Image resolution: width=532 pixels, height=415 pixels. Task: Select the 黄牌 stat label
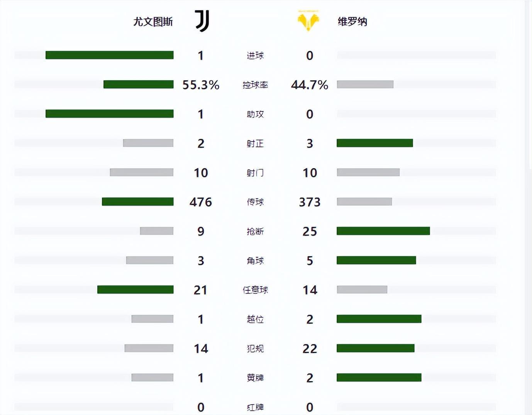pyautogui.click(x=255, y=378)
